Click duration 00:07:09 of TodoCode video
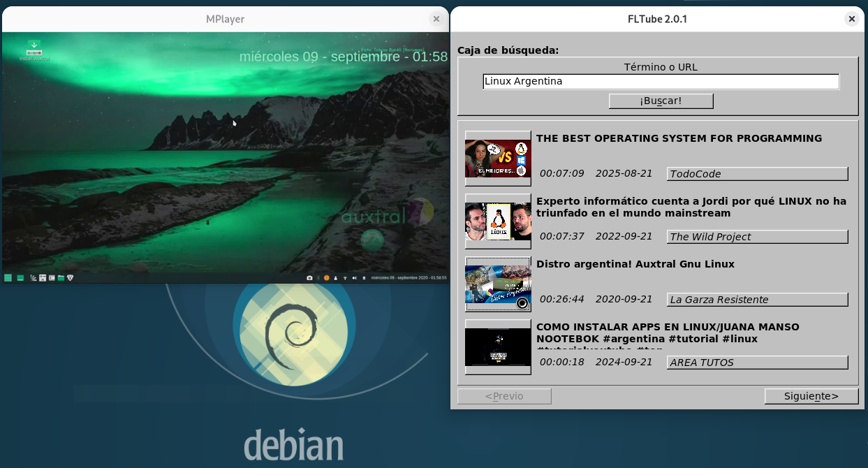 click(562, 173)
